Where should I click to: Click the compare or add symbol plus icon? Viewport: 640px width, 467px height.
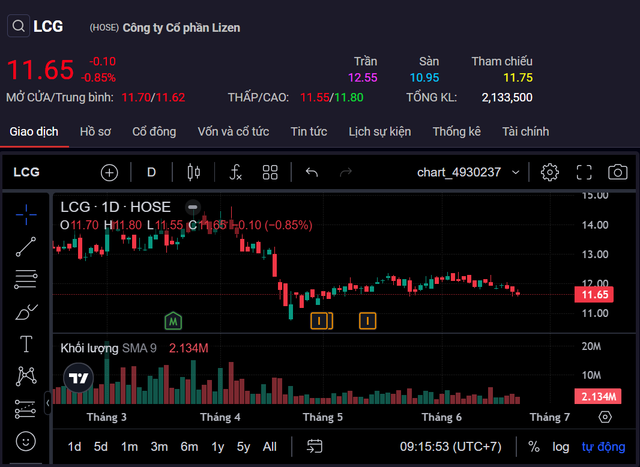click(x=109, y=172)
